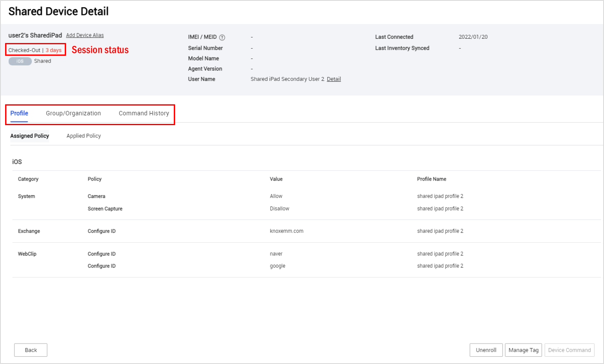Click the 3 days session duration indicator
The width and height of the screenshot is (604, 364).
54,50
